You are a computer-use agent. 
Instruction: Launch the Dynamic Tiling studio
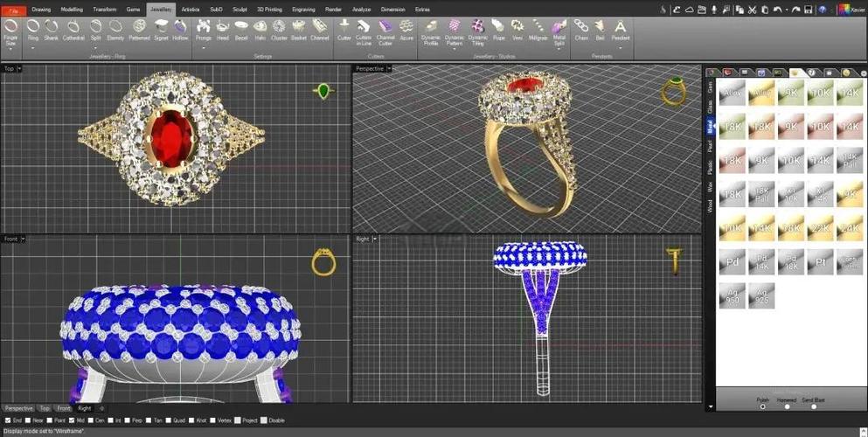[478, 32]
